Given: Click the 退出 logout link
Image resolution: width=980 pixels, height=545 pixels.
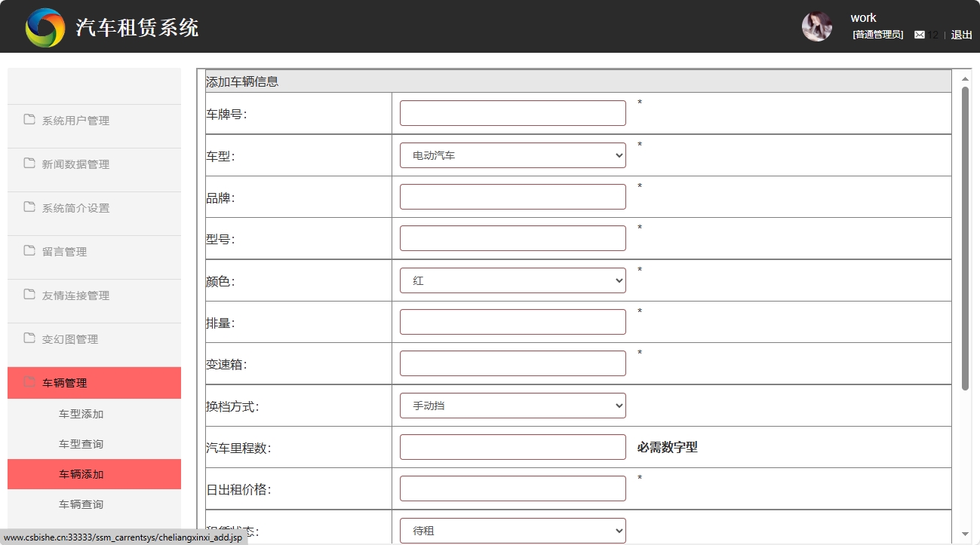Looking at the screenshot, I should click(x=960, y=34).
